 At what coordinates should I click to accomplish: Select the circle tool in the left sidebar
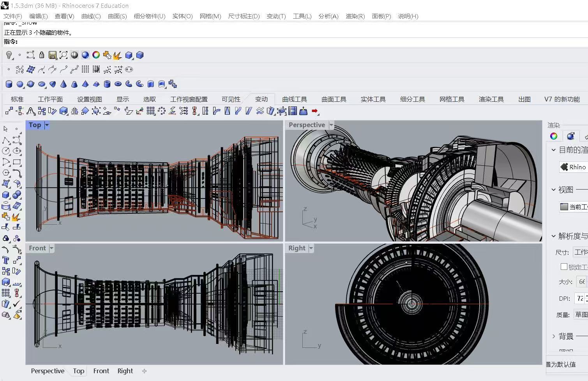coord(5,151)
